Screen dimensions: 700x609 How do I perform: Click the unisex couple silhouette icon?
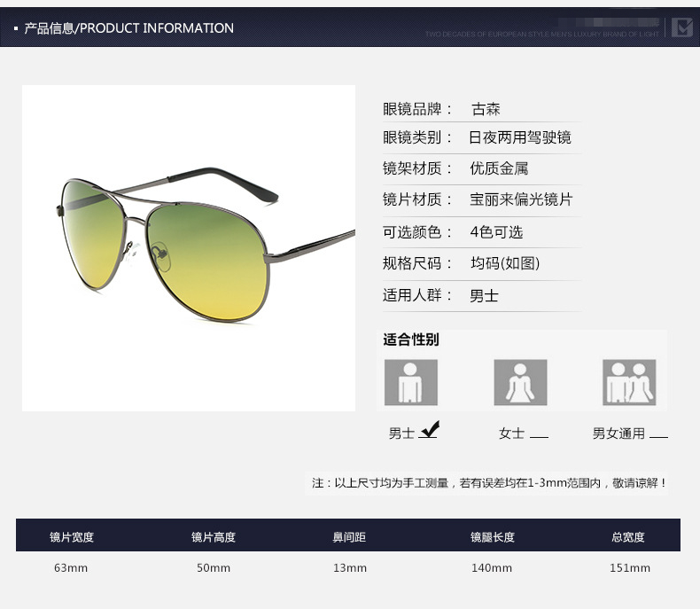pyautogui.click(x=629, y=382)
